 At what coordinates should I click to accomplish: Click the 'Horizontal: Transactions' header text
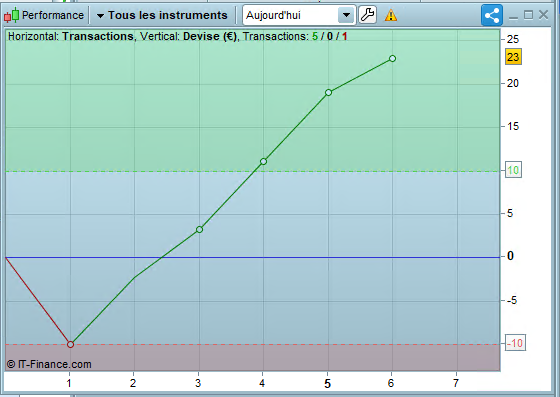click(x=70, y=36)
